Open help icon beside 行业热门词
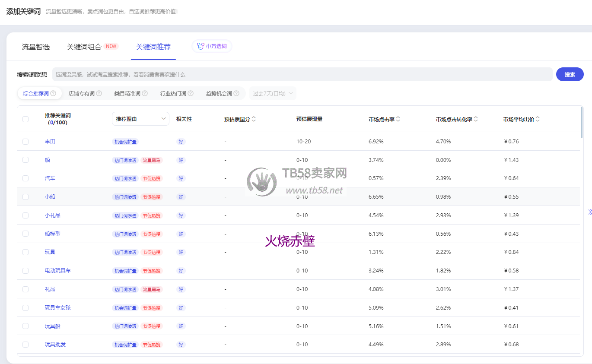This screenshot has width=592, height=364. point(191,93)
